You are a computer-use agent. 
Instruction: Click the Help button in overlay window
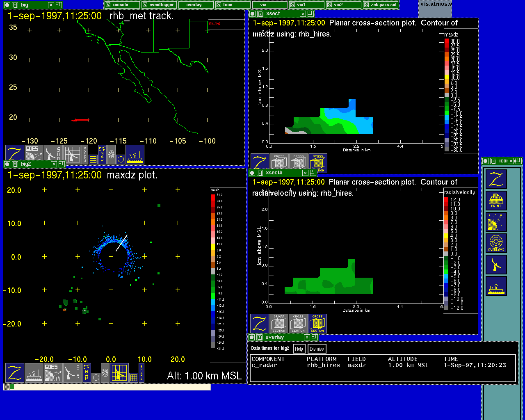[299, 349]
